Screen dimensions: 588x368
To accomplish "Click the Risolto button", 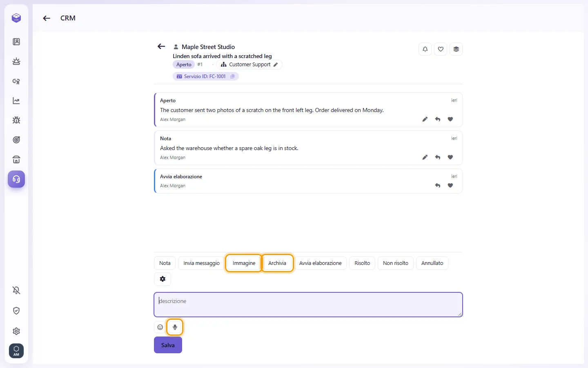I will click(362, 263).
